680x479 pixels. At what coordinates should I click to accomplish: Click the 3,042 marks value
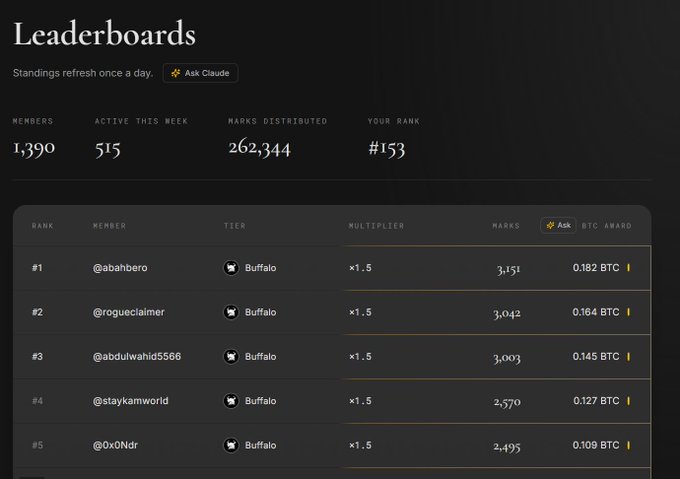coord(507,313)
